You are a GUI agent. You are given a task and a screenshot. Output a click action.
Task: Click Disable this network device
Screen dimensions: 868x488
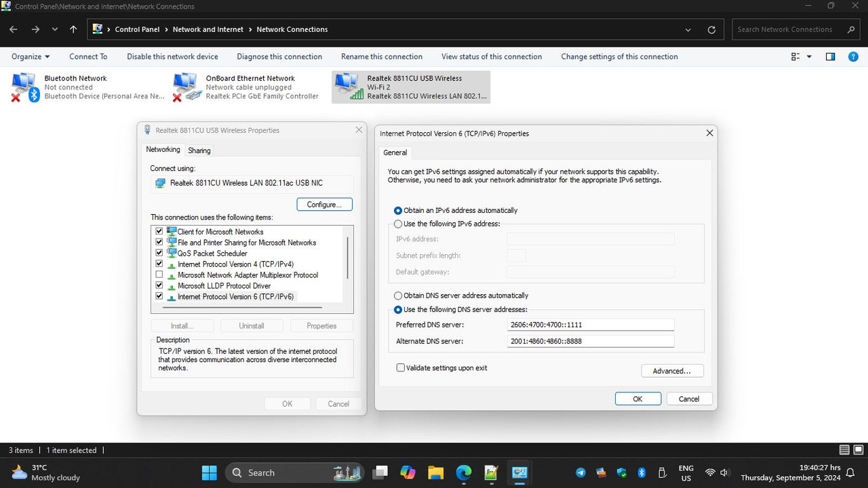(172, 57)
